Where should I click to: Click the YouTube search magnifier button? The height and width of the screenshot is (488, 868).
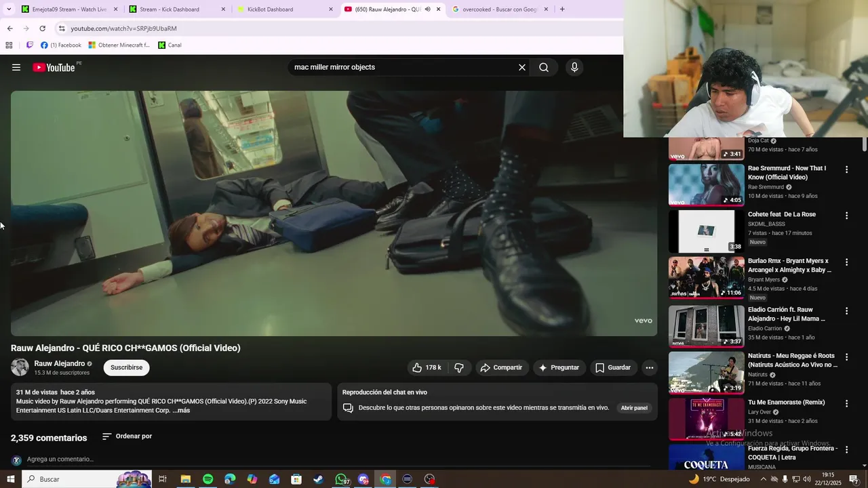click(x=544, y=67)
